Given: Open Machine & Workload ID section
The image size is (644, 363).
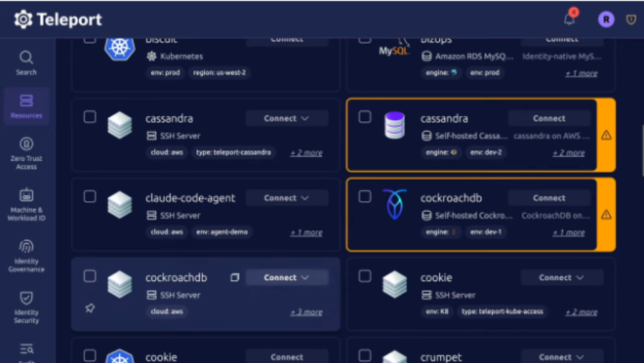Looking at the screenshot, I should (x=26, y=205).
